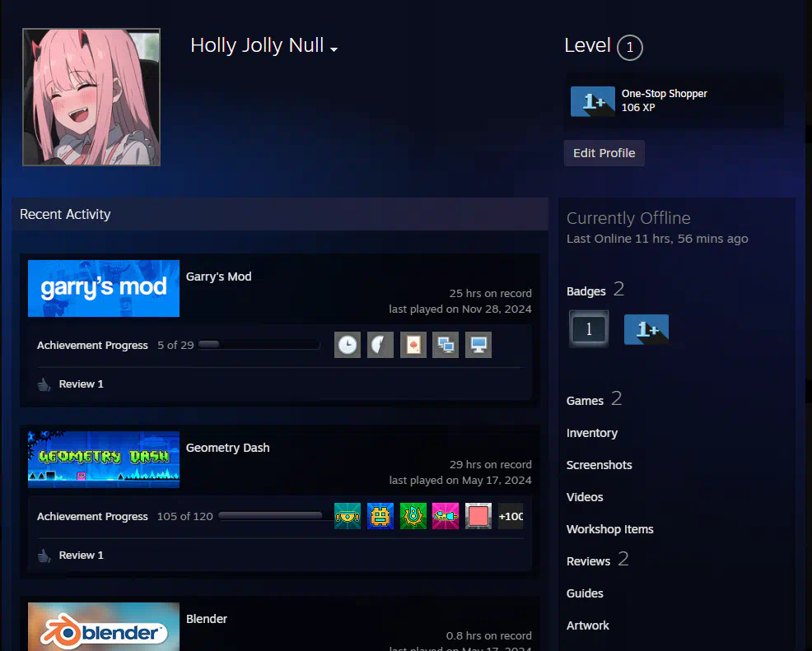Click the clock achievement icon for Garry's Mod
This screenshot has height=651, width=812.
click(347, 345)
